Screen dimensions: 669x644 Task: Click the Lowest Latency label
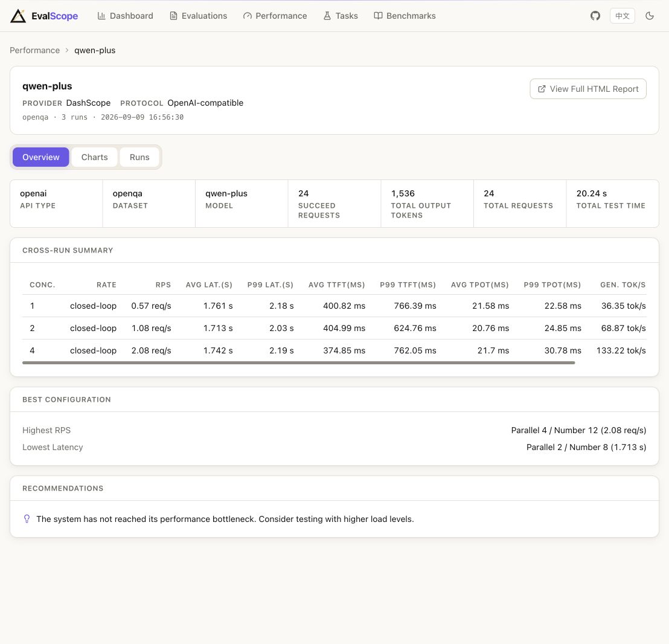point(53,447)
